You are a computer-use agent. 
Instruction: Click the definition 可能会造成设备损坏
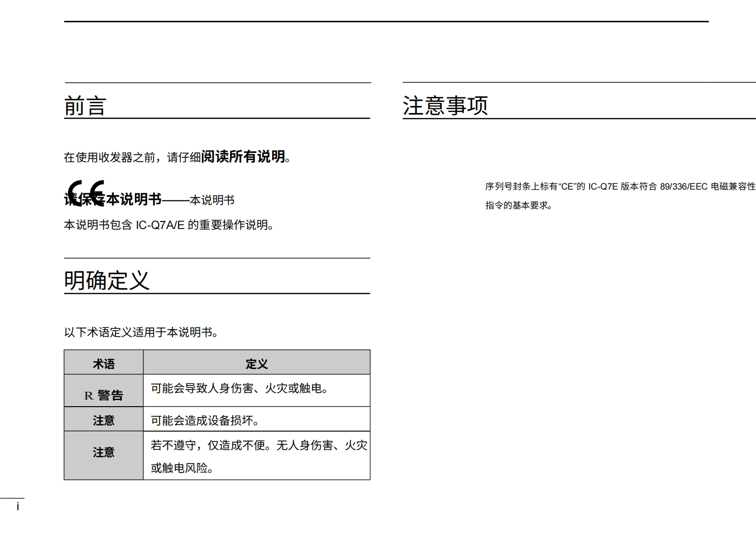(x=205, y=420)
